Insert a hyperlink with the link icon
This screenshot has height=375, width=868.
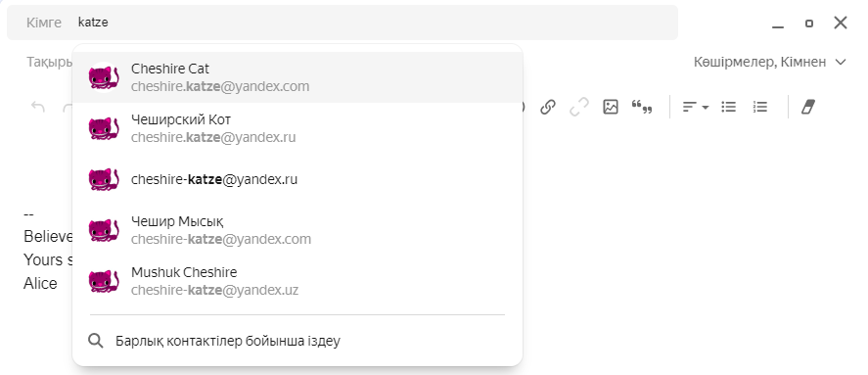click(547, 107)
